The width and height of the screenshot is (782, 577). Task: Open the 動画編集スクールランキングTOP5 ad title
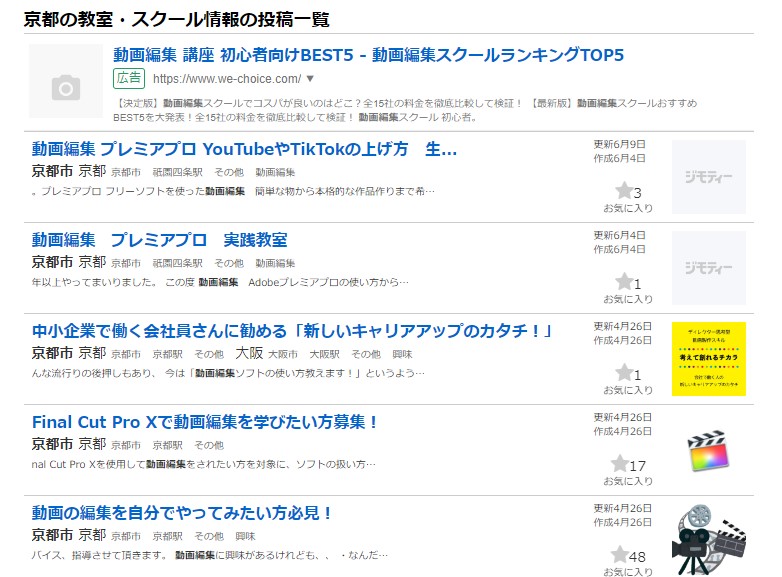[x=368, y=54]
